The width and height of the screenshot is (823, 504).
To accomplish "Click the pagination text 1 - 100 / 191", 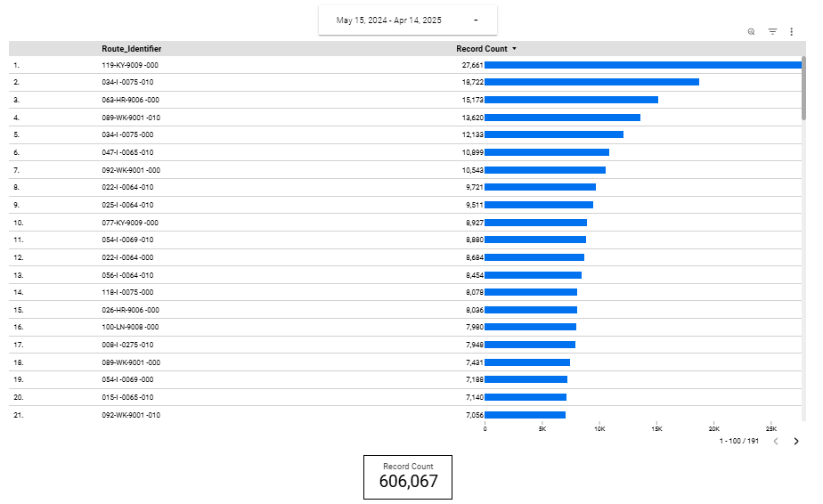I will (x=738, y=441).
